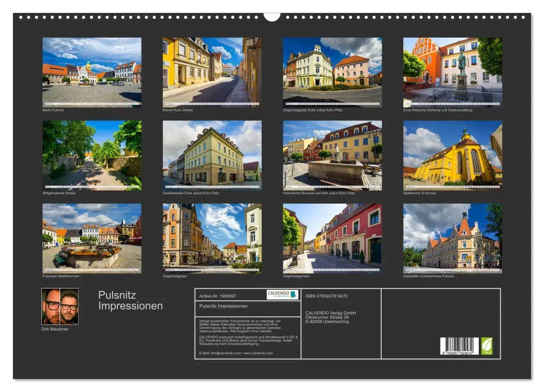Screen dimensions: 544x392
Task: Click the 'Stadtkirche St.Nicolai' caption
Action: coord(420,193)
